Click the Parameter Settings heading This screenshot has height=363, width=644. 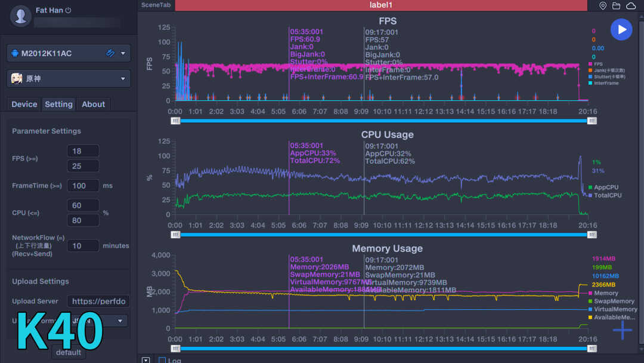tap(47, 131)
